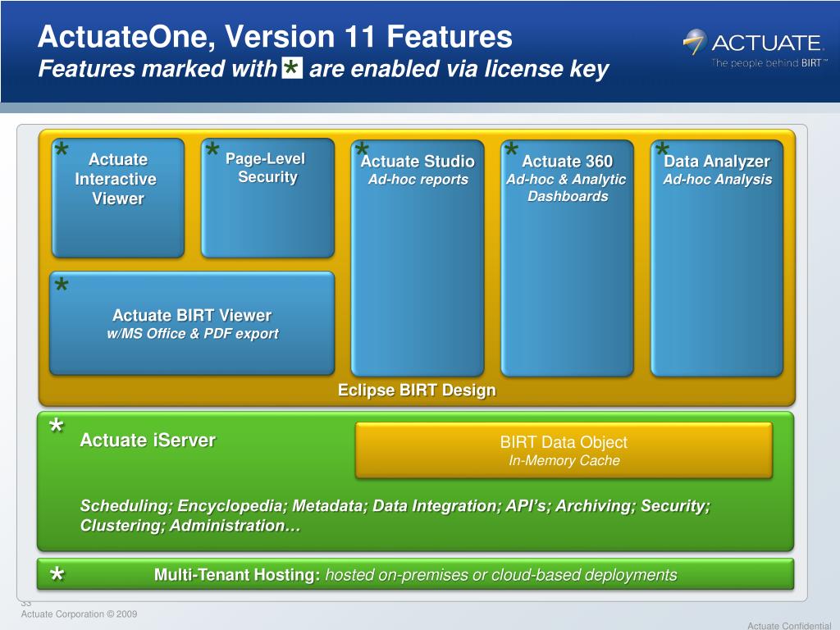Click the 'Clustering; Administration…' text line
The width and height of the screenshot is (840, 630).
pyautogui.click(x=190, y=526)
